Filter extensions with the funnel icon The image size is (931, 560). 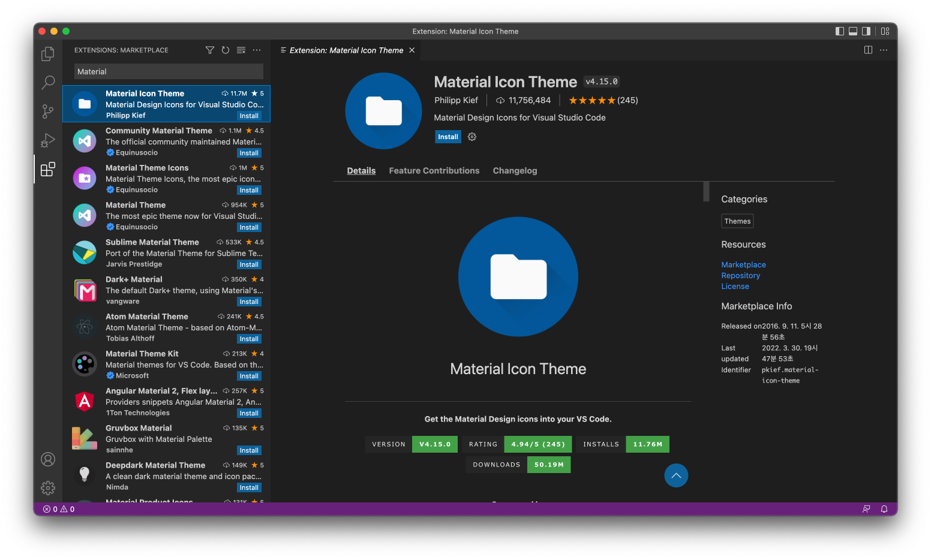[210, 50]
